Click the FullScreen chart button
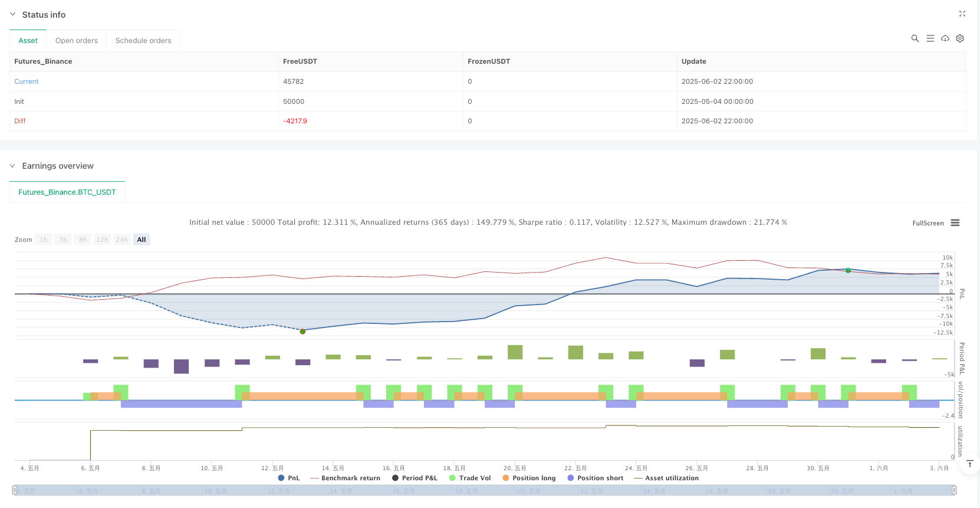 [x=928, y=223]
